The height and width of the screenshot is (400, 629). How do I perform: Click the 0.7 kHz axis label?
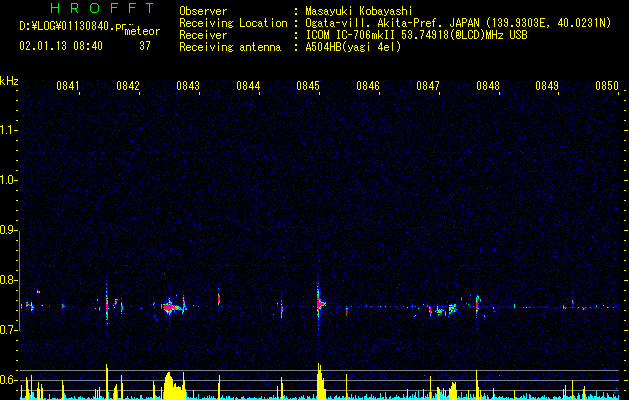8,330
